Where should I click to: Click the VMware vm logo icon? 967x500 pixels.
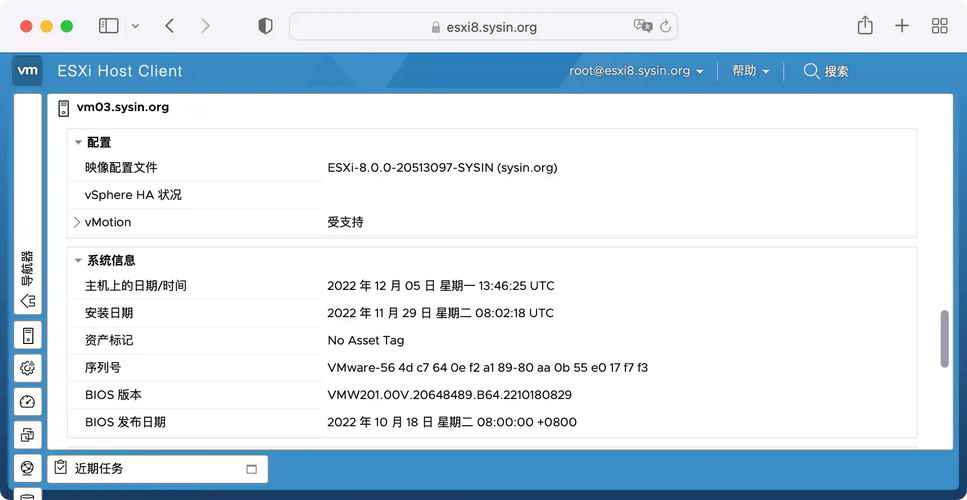coord(27,71)
